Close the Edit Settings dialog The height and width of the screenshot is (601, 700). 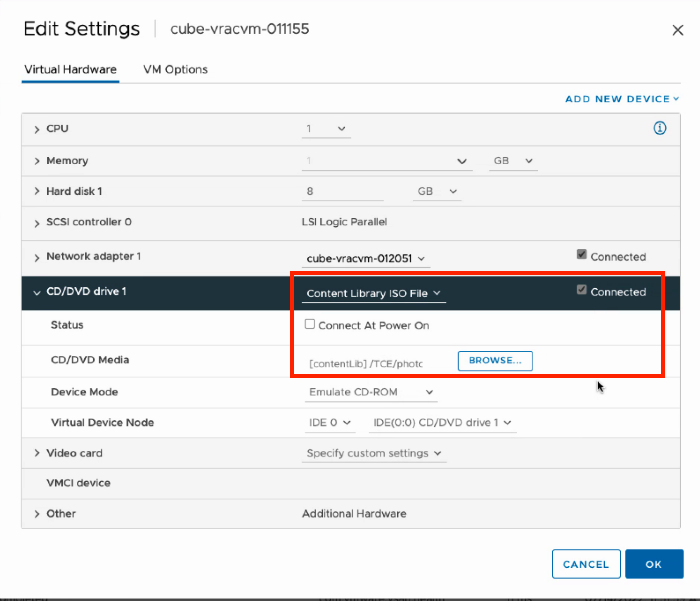(677, 30)
